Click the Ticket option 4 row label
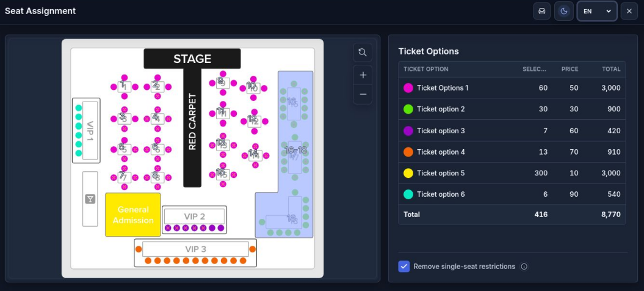The image size is (644, 291). [441, 152]
